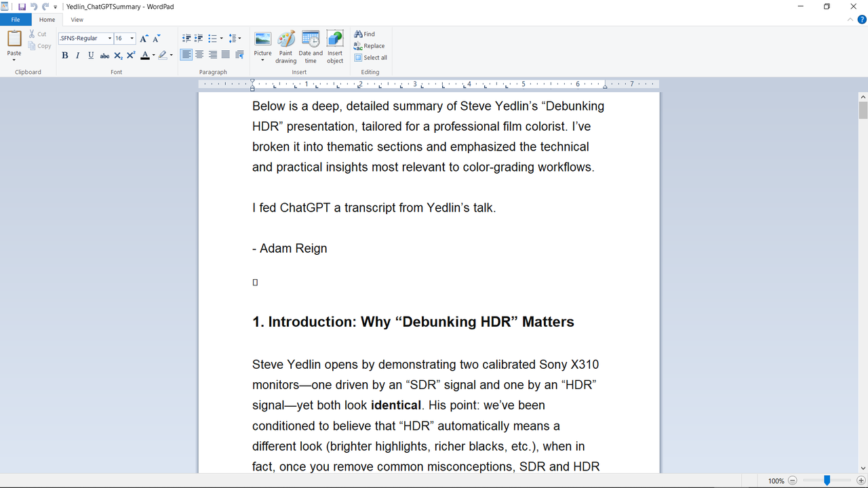Shrink the font size
The height and width of the screenshot is (488, 868).
point(157,39)
